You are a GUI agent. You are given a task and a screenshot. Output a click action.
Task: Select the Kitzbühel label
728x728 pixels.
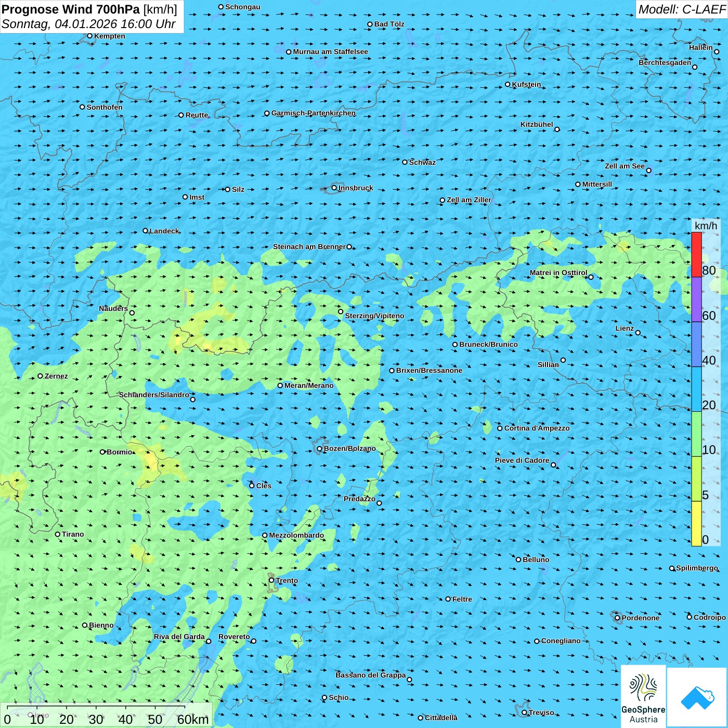click(x=537, y=124)
